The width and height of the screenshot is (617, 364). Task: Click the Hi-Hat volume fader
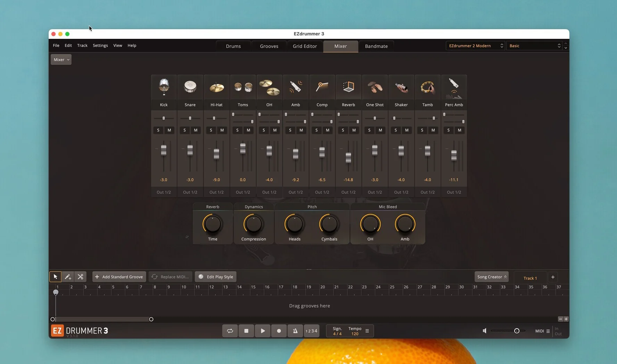[216, 154]
